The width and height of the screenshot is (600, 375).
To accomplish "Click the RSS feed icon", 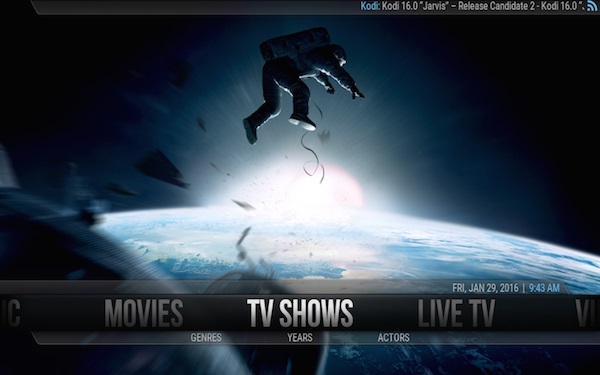I will coord(592,7).
